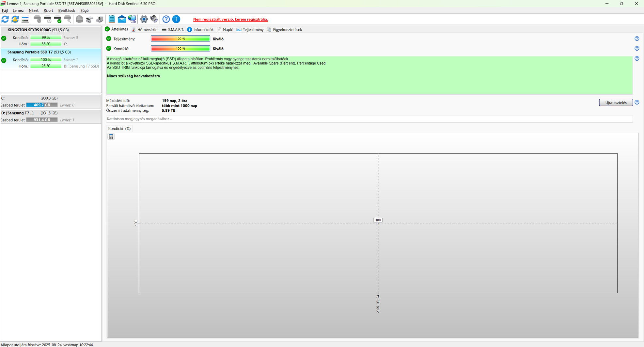Viewport: 644px width, 347px height.
Task: Click the red unregistered version registration link
Action: click(x=230, y=20)
